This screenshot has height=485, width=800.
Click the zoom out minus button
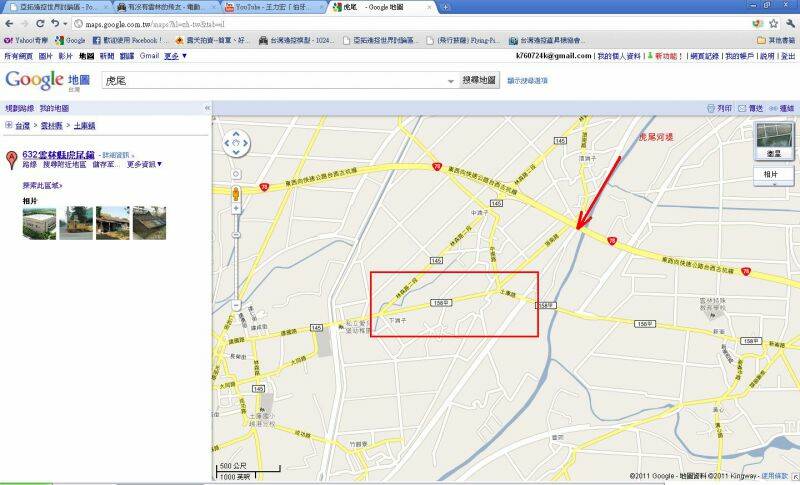pos(236,305)
